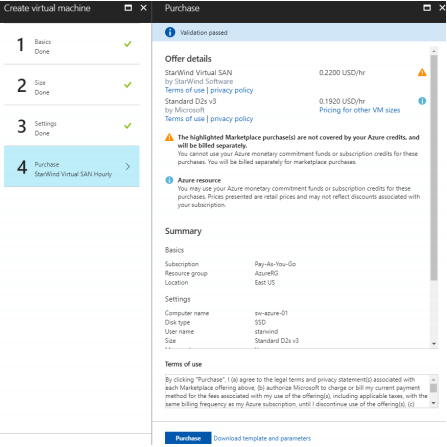
Task: Open step 2 Size
Action: (x=72, y=85)
